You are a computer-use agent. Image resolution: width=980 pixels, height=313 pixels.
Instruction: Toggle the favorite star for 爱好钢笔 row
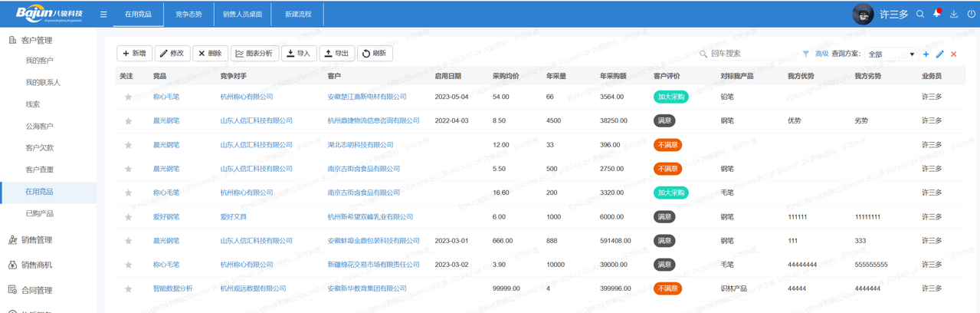tap(128, 217)
